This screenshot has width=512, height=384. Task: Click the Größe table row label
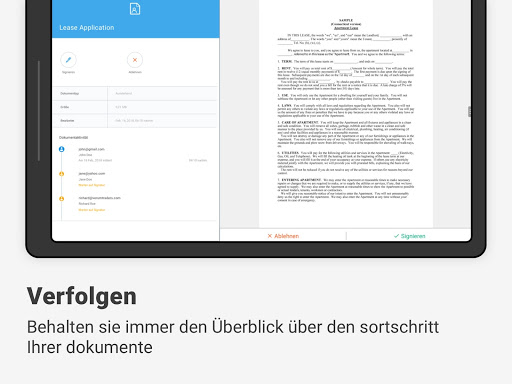pos(65,107)
